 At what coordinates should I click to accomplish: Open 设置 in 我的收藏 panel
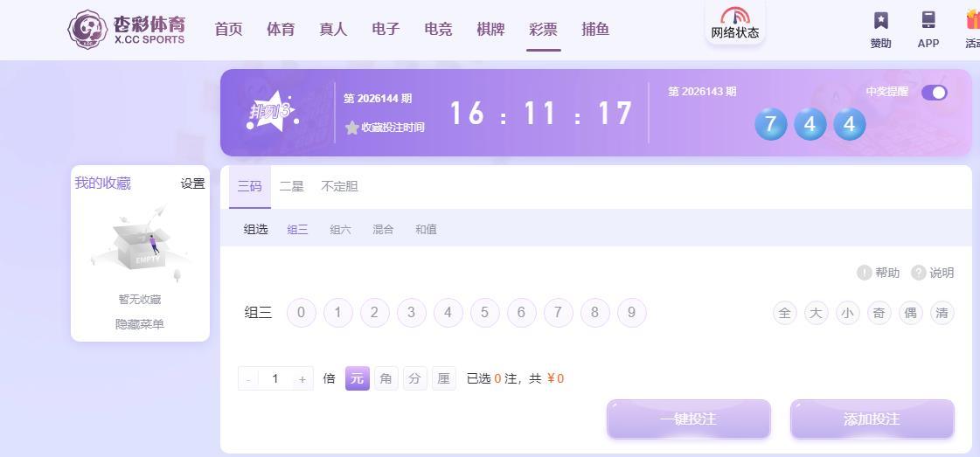tap(193, 183)
